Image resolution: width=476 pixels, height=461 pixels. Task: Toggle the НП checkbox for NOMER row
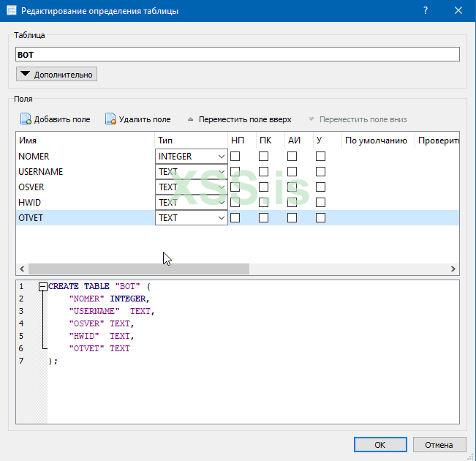(235, 157)
